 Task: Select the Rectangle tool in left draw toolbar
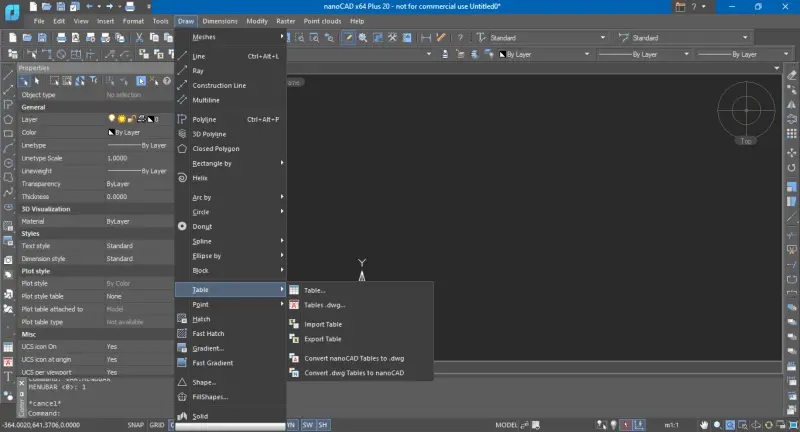[x=8, y=134]
